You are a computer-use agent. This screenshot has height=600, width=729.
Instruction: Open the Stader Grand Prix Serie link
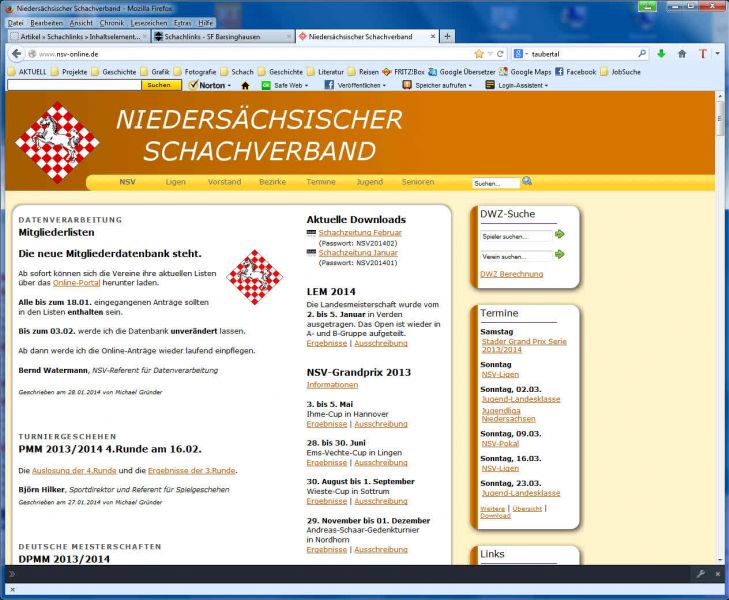click(x=524, y=345)
